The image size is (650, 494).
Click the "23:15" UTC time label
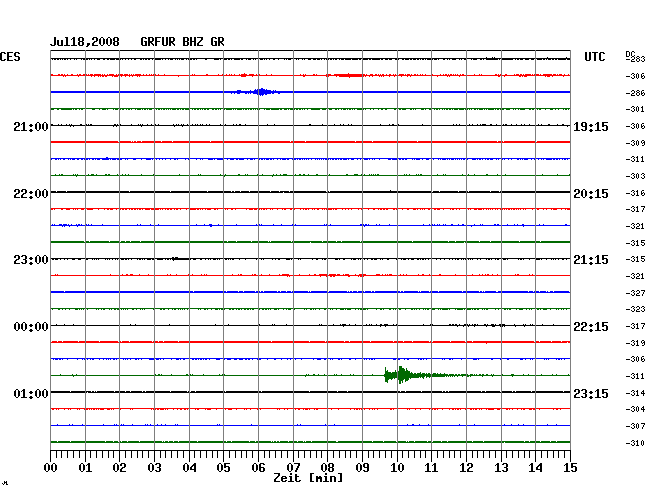point(591,393)
